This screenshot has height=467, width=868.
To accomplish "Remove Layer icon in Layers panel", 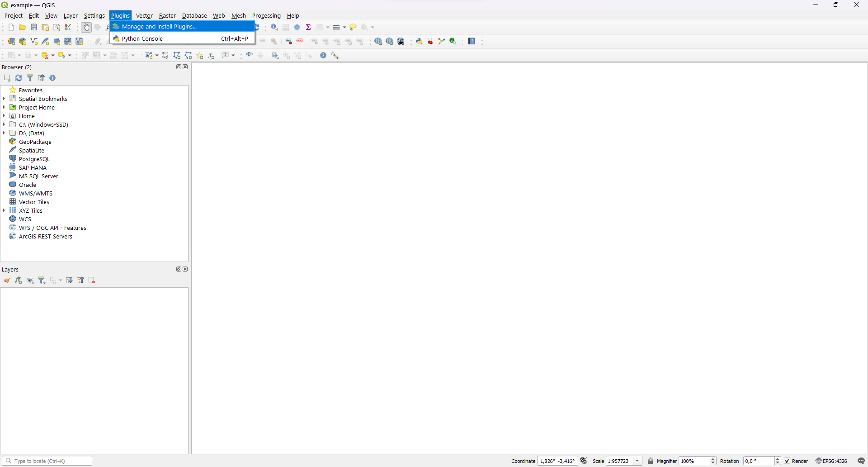I will pos(92,280).
